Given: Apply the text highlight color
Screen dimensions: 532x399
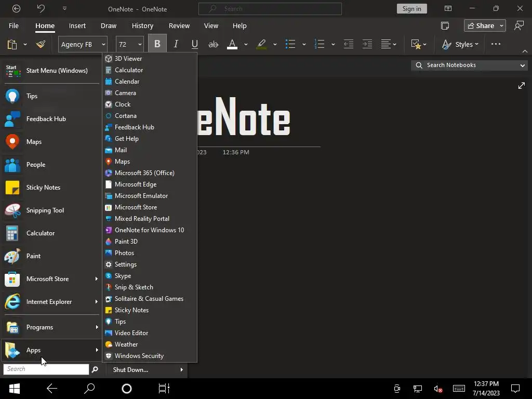Looking at the screenshot, I should coord(261,44).
